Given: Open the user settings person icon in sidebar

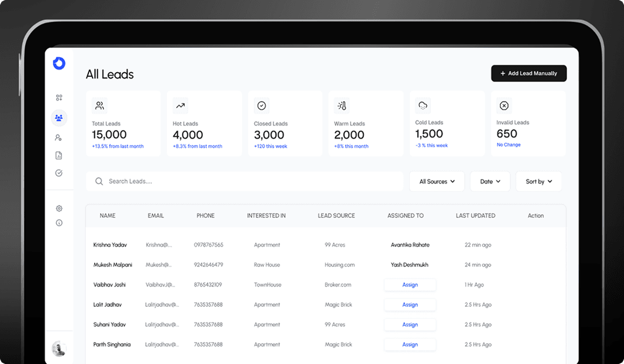Looking at the screenshot, I should click(x=58, y=138).
